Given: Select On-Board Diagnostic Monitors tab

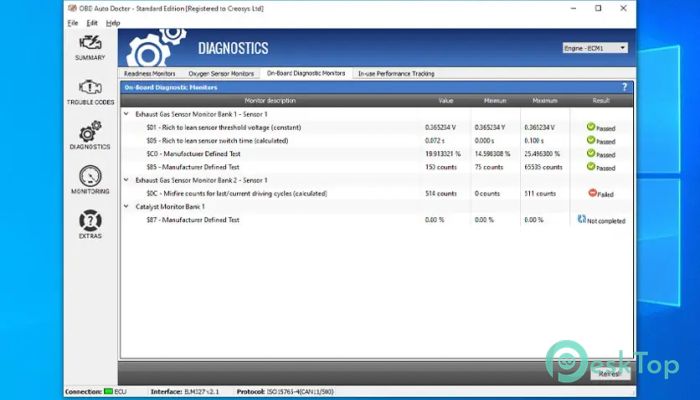Looking at the screenshot, I should 306,73.
